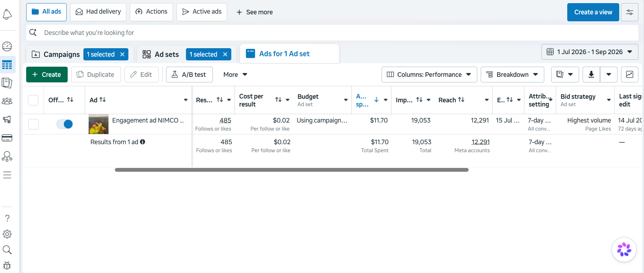The width and height of the screenshot is (644, 273).
Task: Open Help question mark icon
Action: point(7,218)
